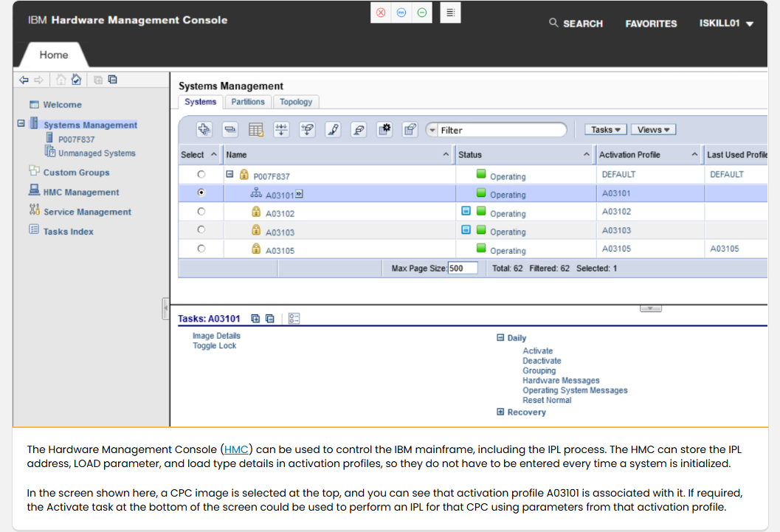Open the ISKILL01 user dropdown
Image resolution: width=780 pixels, height=532 pixels.
point(726,24)
